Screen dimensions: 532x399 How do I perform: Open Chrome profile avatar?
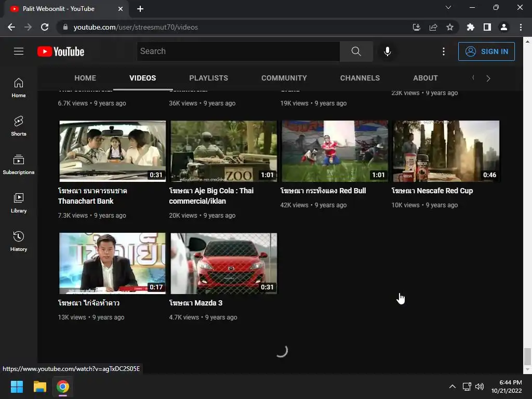[504, 27]
